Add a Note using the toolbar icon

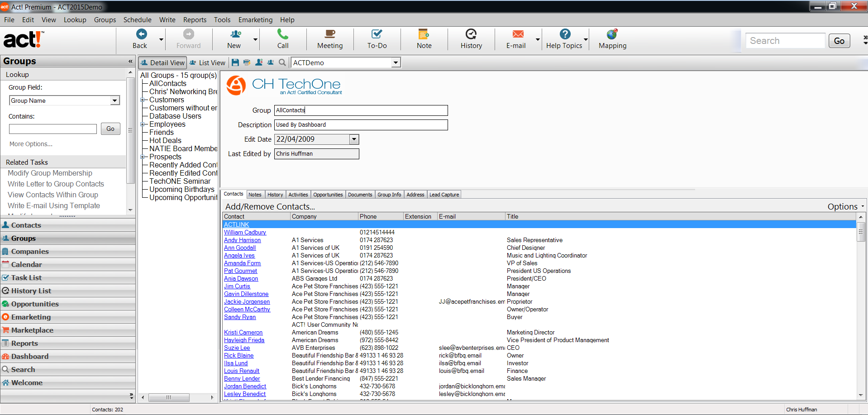click(x=424, y=34)
